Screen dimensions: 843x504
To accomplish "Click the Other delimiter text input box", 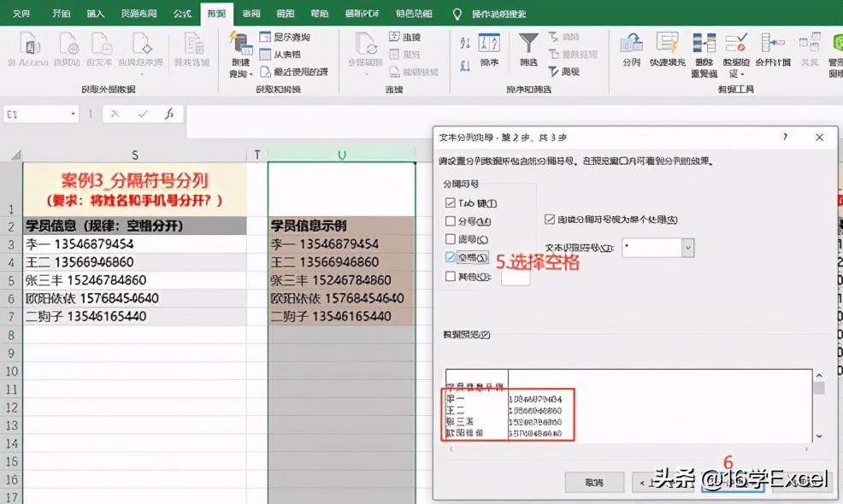I will pos(516,277).
